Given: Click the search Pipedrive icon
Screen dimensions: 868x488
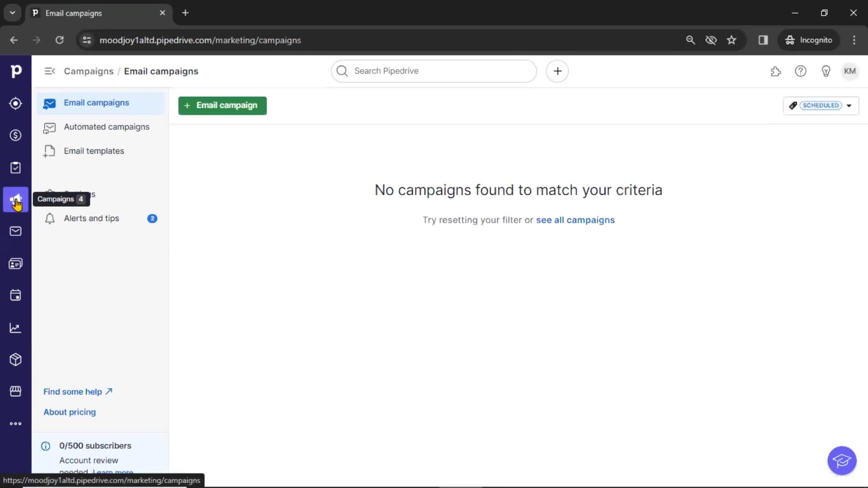Looking at the screenshot, I should point(342,70).
